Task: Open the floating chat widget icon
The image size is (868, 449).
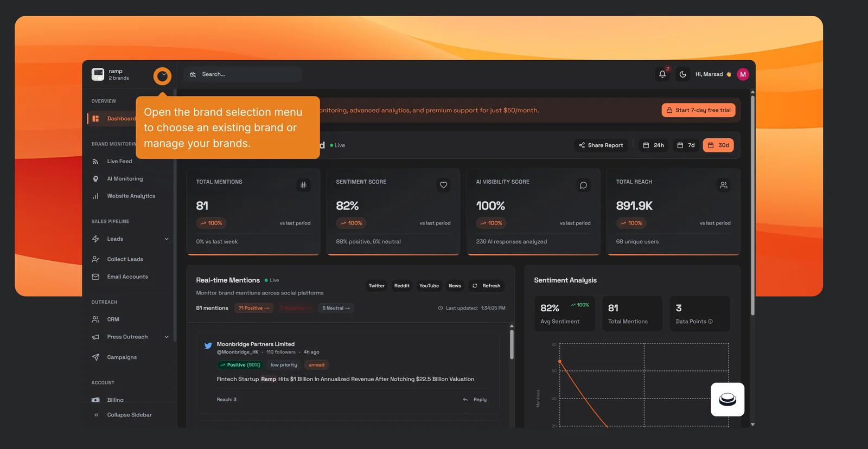Action: pyautogui.click(x=727, y=400)
